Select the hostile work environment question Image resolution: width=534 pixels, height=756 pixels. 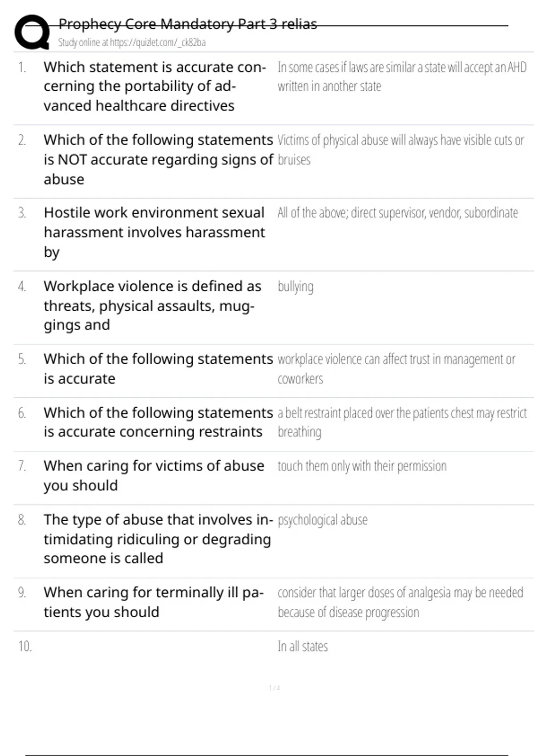click(x=154, y=232)
